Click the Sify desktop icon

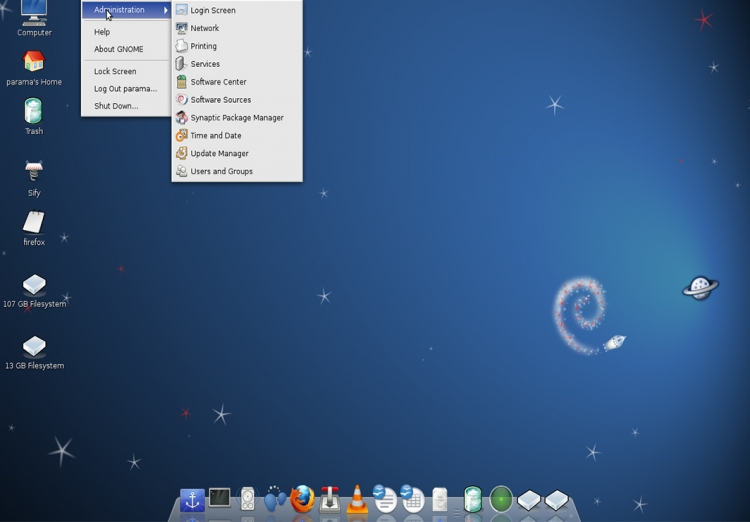pyautogui.click(x=34, y=172)
